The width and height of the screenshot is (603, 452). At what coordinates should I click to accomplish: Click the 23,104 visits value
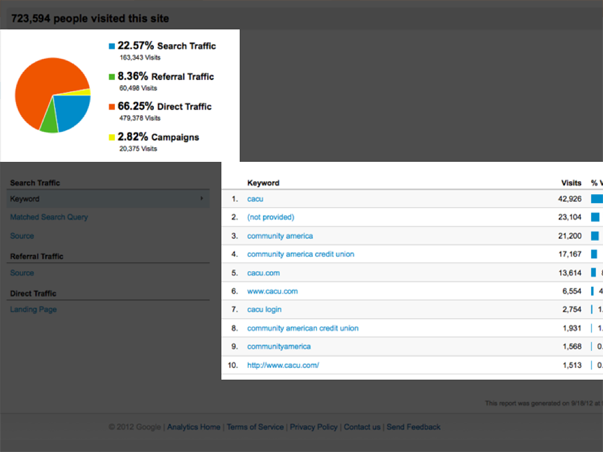[570, 217]
